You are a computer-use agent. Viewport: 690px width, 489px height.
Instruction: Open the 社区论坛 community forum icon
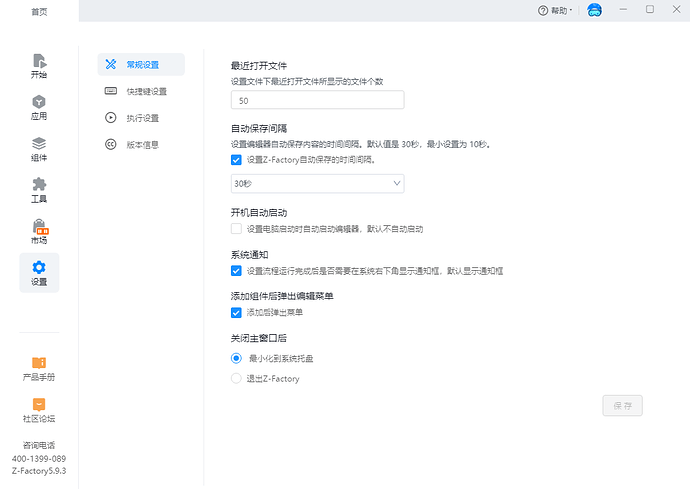39,404
